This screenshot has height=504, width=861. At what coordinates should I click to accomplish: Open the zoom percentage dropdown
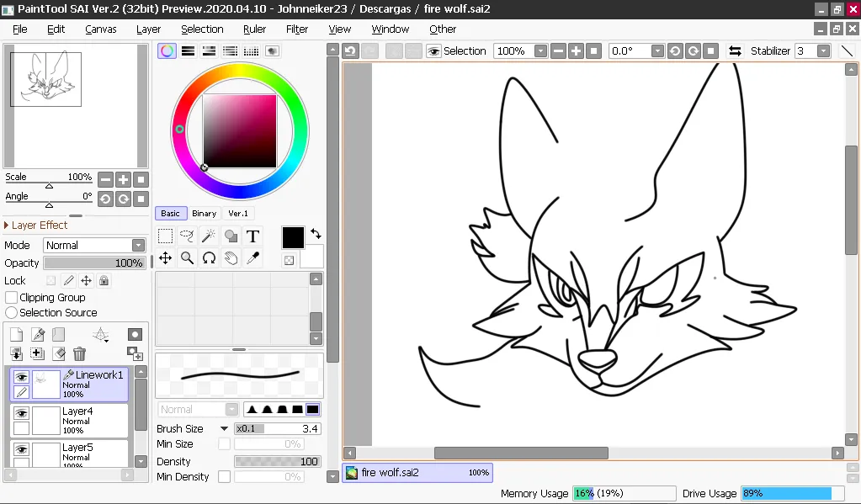tap(540, 51)
